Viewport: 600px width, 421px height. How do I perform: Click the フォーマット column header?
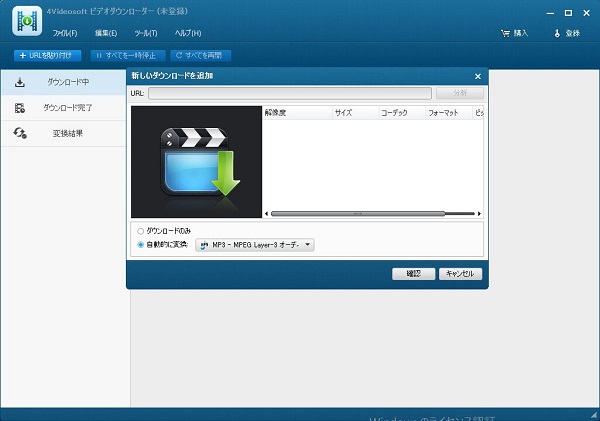click(x=449, y=113)
